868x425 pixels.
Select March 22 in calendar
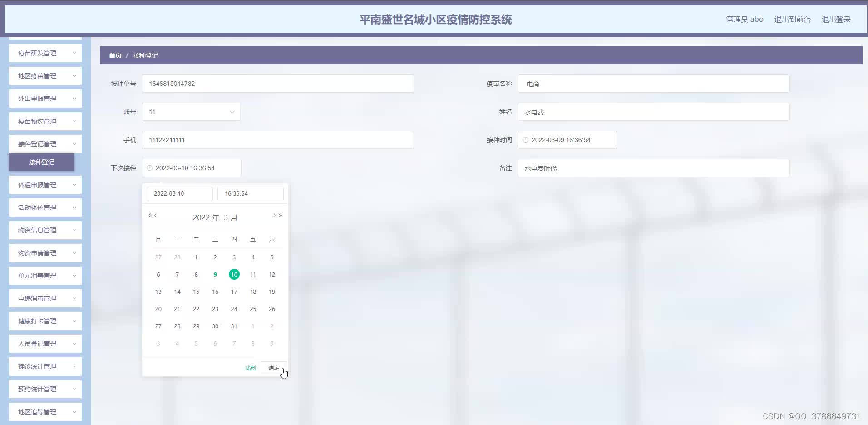(x=196, y=309)
